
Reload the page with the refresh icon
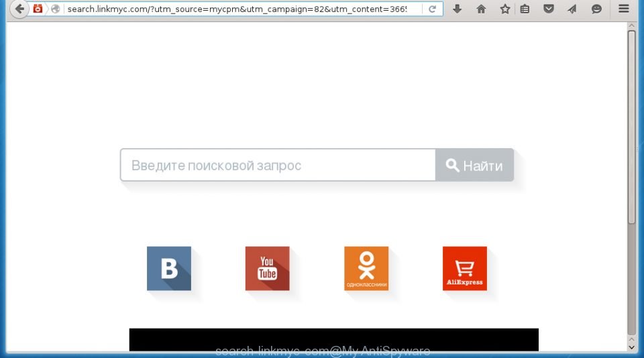(432, 9)
